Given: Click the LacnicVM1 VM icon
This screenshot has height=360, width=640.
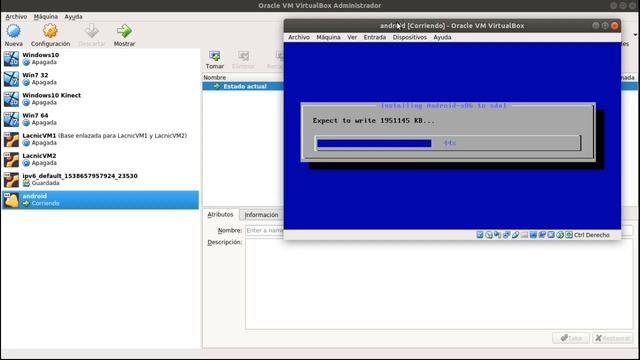Looking at the screenshot, I should tap(11, 140).
